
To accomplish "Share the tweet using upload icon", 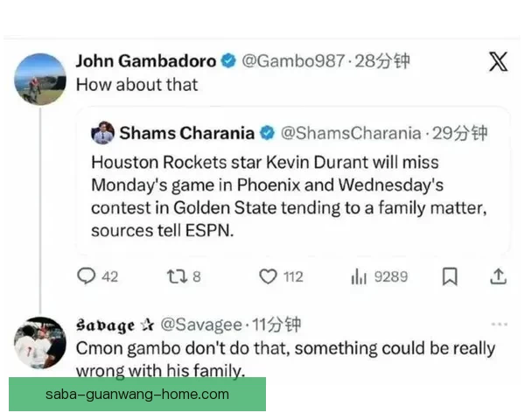I will coord(498,276).
